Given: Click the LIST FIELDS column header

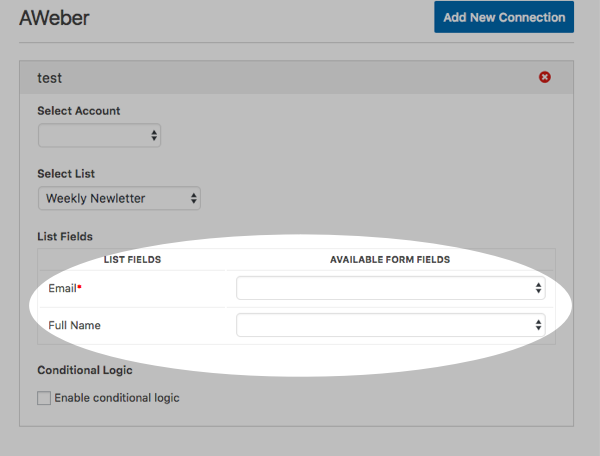Looking at the screenshot, I should point(132,260).
